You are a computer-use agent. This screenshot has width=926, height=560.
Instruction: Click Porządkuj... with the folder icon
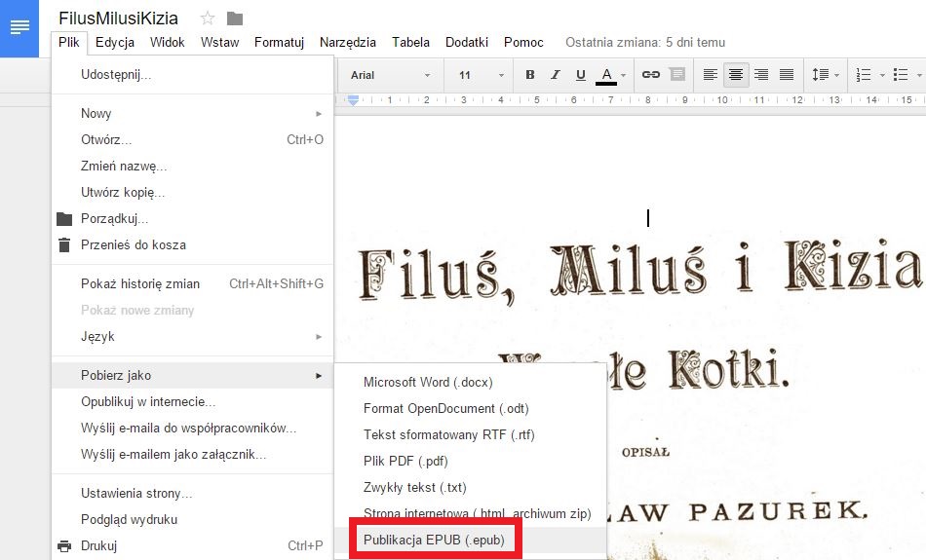pyautogui.click(x=193, y=218)
